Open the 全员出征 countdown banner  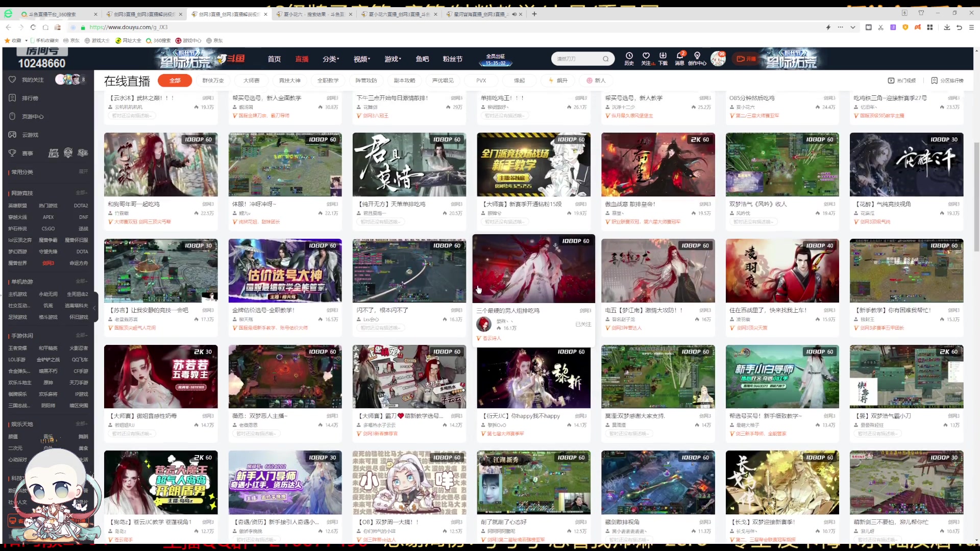pyautogui.click(x=495, y=60)
